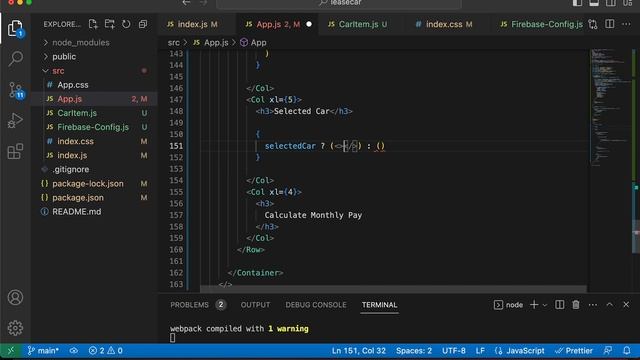Screen dimensions: 640x360
Task: Maximize the terminal panel with caret
Action: point(609,304)
